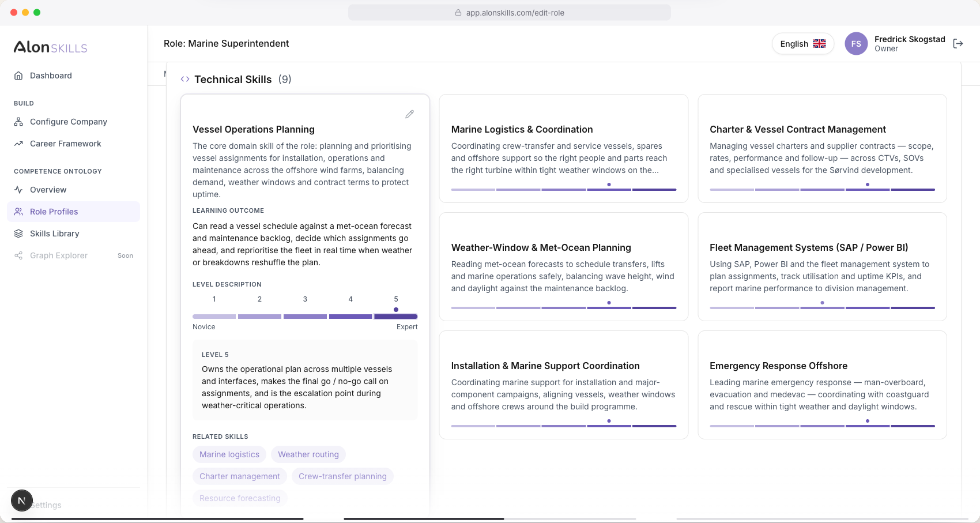Click the Configure Company icon
The width and height of the screenshot is (980, 523).
18,122
